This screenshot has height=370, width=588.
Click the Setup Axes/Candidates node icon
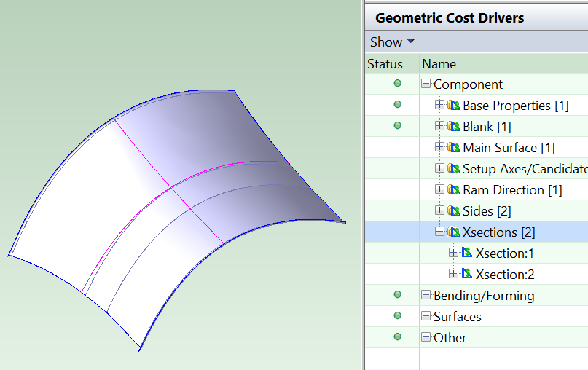(453, 169)
